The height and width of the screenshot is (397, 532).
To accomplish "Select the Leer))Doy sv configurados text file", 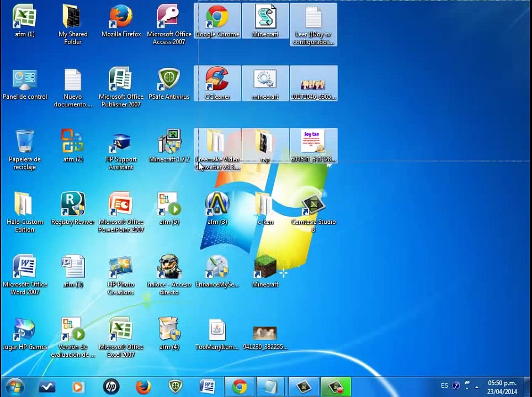I will click(313, 24).
